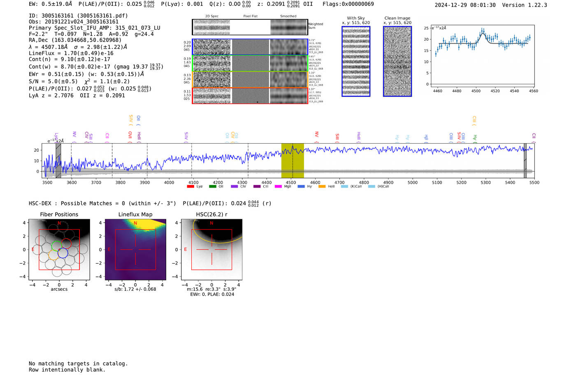This screenshot has height=392, width=576.
Task: Click the Flags:0x00000069 text
Action: [x=348, y=4]
